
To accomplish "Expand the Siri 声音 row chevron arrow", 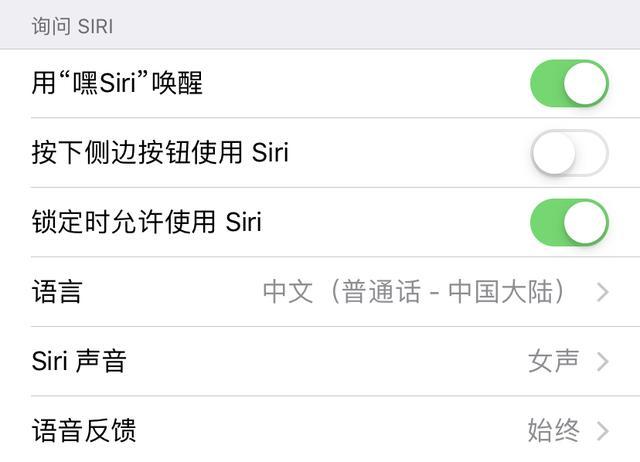I will (x=602, y=362).
